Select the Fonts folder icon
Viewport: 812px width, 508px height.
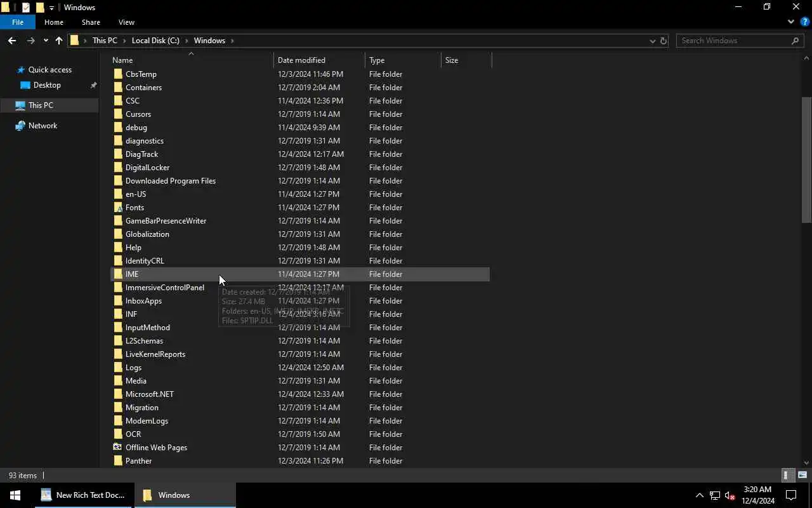click(x=118, y=208)
